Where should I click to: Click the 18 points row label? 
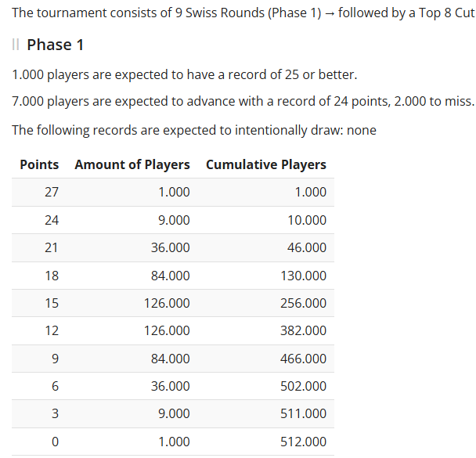point(52,276)
